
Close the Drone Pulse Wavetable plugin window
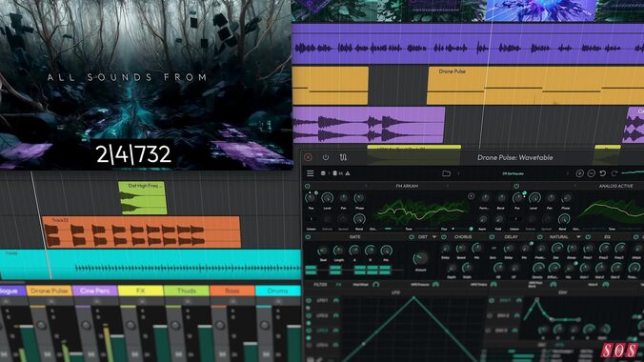click(308, 157)
